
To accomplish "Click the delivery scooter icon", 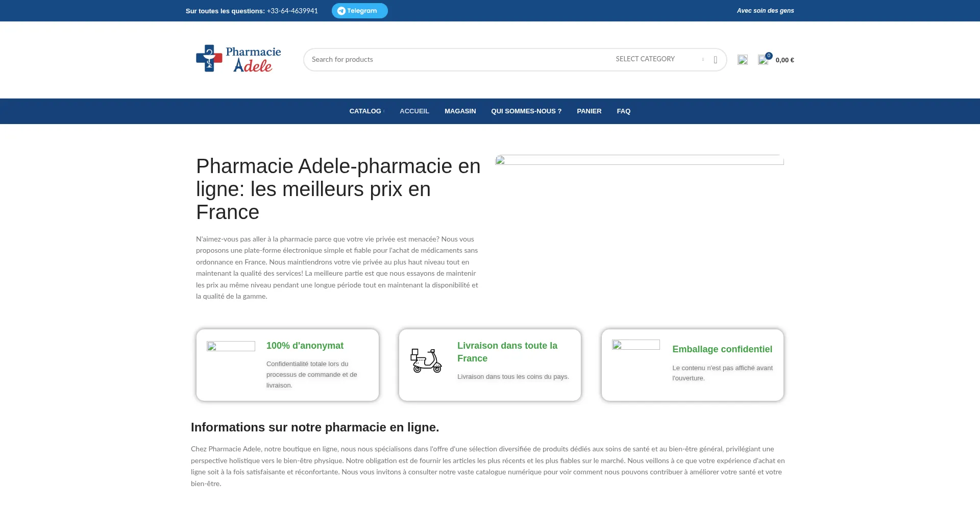I will coord(426,361).
